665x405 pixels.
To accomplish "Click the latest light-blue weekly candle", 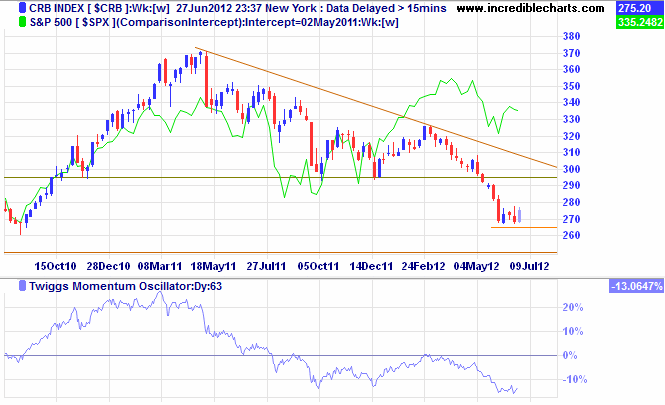I will point(520,215).
